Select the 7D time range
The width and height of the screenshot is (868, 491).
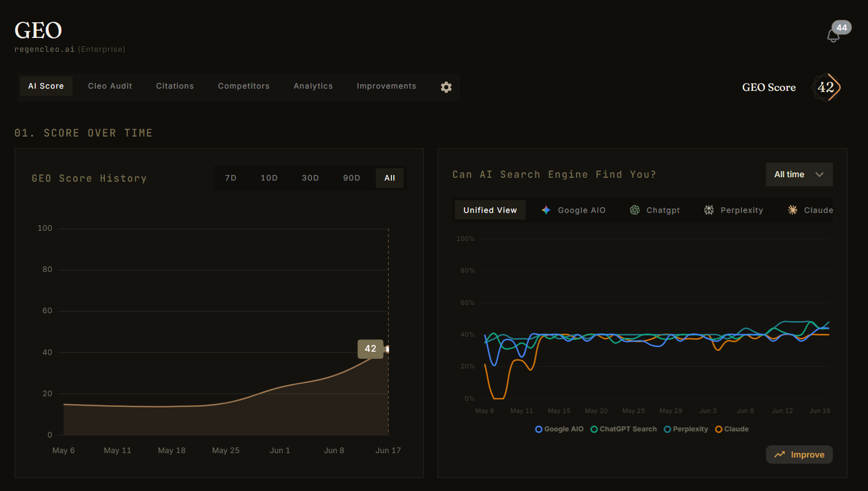(x=231, y=178)
